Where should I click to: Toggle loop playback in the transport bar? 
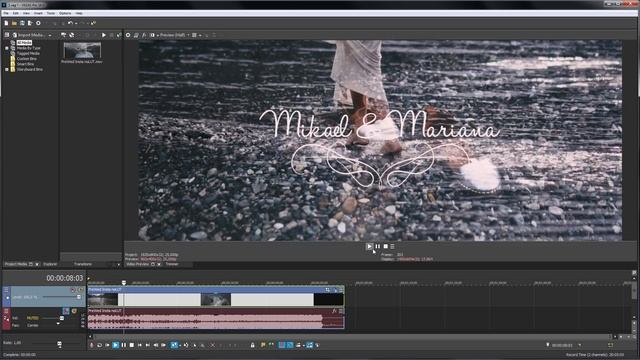click(99, 345)
